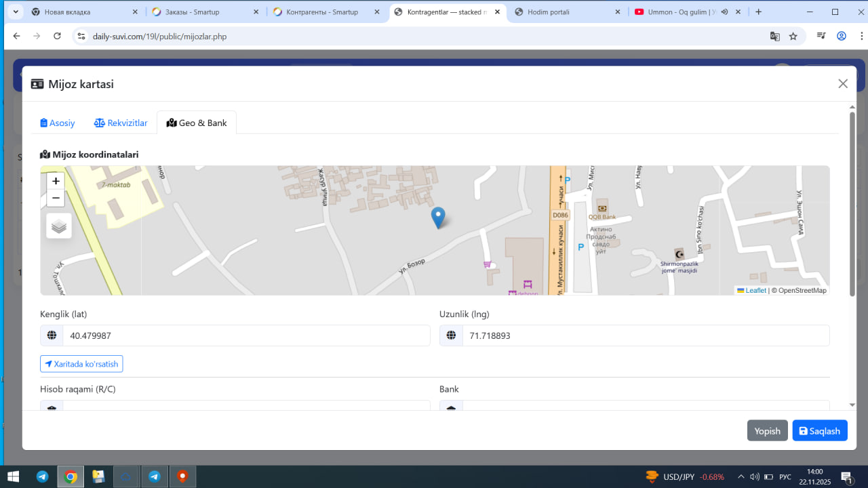This screenshot has width=868, height=488.
Task: Switch to the Rekvizitlar tab
Action: pos(121,123)
